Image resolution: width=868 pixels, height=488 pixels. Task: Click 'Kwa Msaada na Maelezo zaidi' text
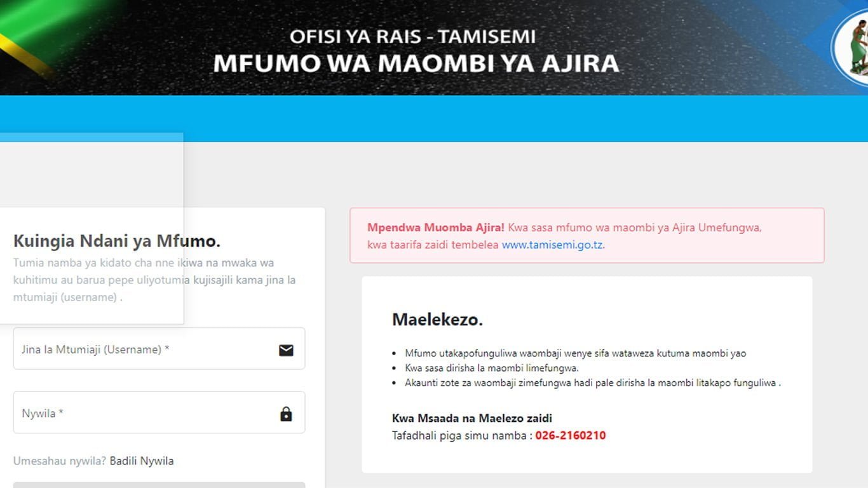[x=472, y=419]
